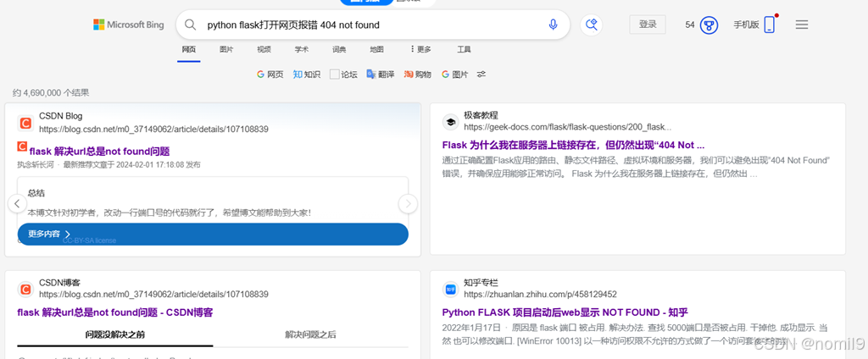Open 'Python FLASK 项目启动后web显示 NOT FOUND' result
Screen dimensions: 868x359
point(565,312)
